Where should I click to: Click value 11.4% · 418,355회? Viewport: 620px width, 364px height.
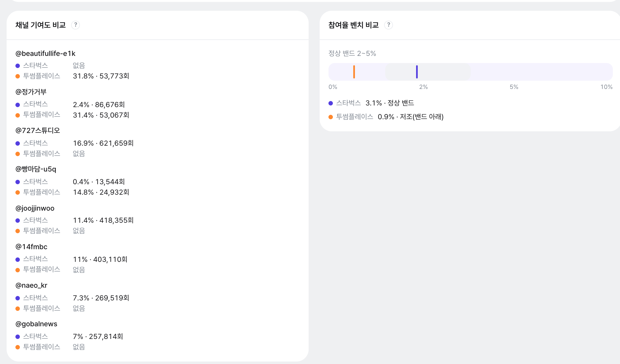pos(103,220)
